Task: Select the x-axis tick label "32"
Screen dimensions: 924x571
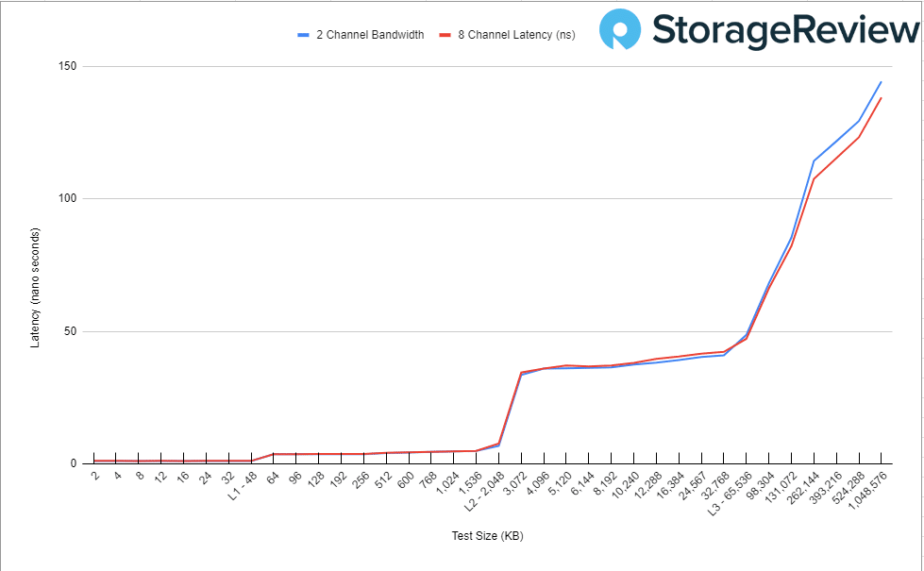Action: pyautogui.click(x=228, y=478)
